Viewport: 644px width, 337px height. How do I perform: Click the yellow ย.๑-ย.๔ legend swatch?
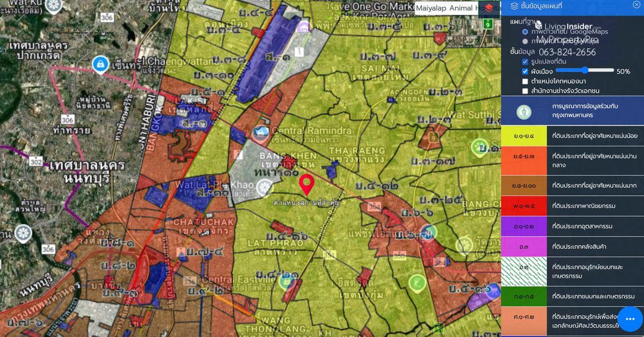pos(523,136)
